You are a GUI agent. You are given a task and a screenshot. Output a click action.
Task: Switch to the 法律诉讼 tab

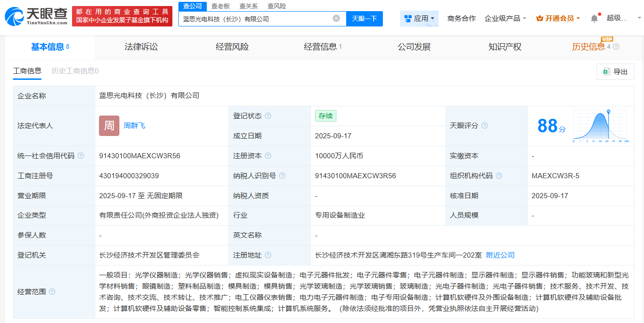(140, 46)
